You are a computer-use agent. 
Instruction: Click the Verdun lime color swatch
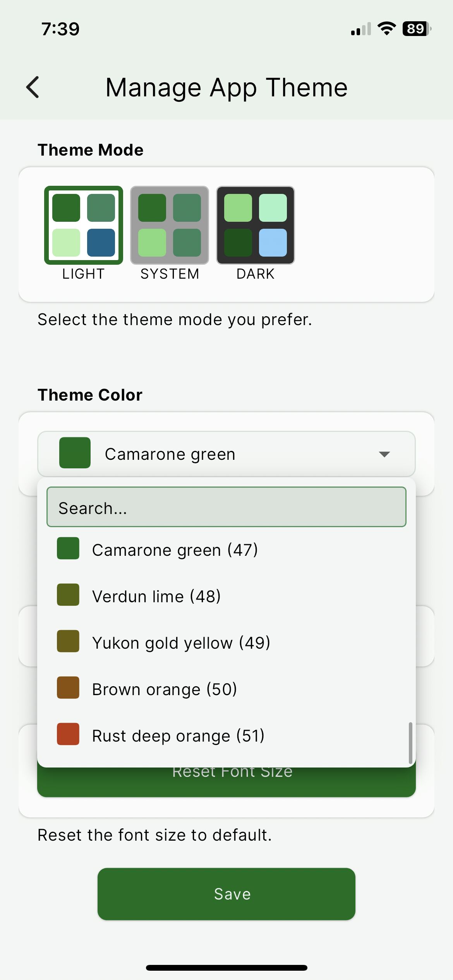[68, 595]
